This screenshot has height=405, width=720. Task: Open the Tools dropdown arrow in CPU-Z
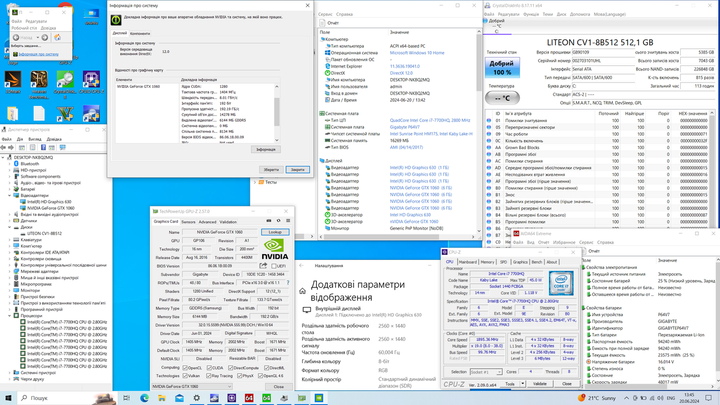coord(522,383)
